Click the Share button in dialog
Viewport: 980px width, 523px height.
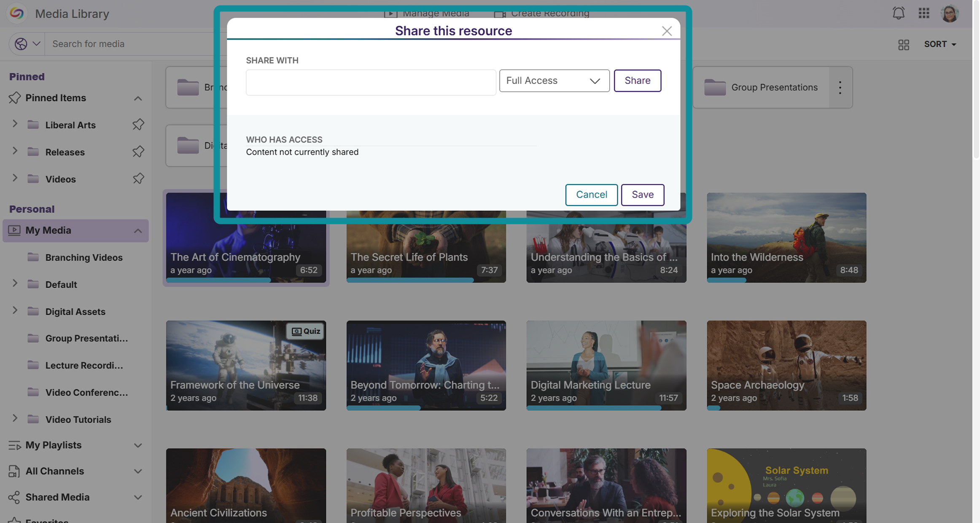pyautogui.click(x=637, y=81)
